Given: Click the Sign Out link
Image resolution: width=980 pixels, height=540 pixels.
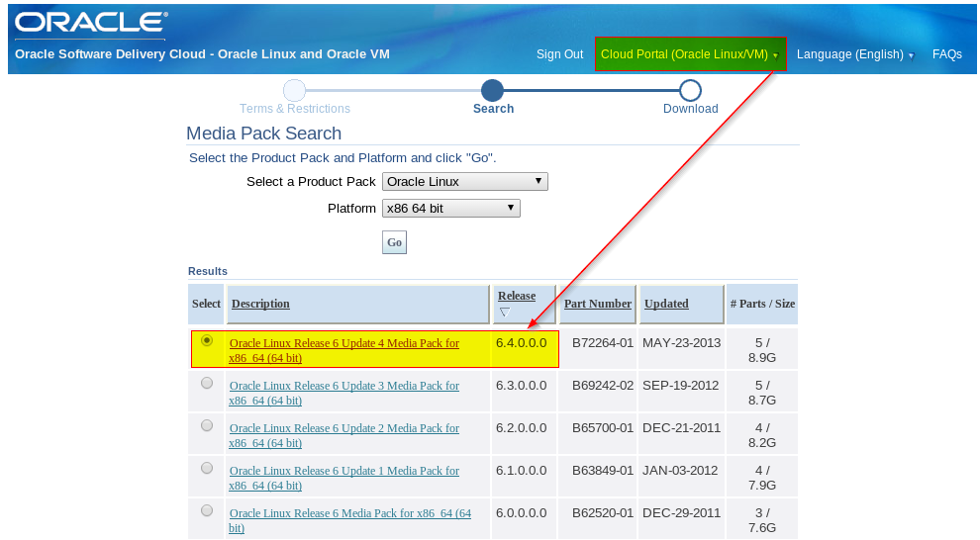Looking at the screenshot, I should [x=559, y=54].
